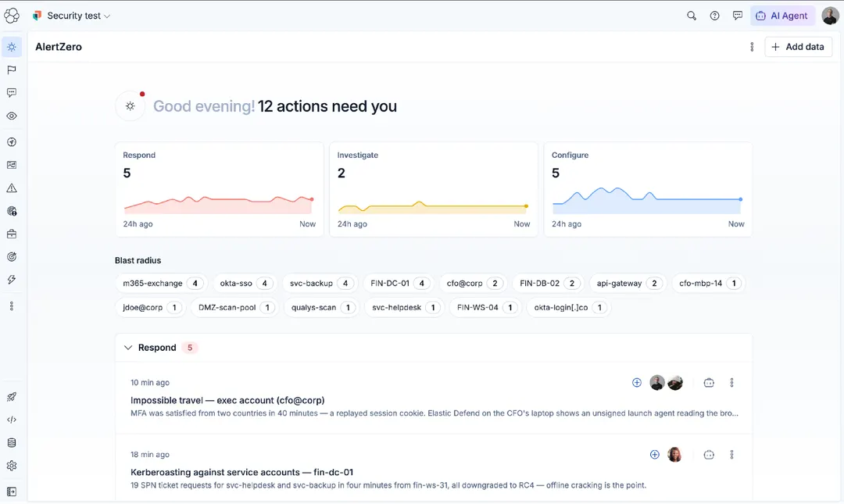Viewport: 844px width, 504px height.
Task: Select the jdoe@corp blast radius chip
Action: (150, 307)
